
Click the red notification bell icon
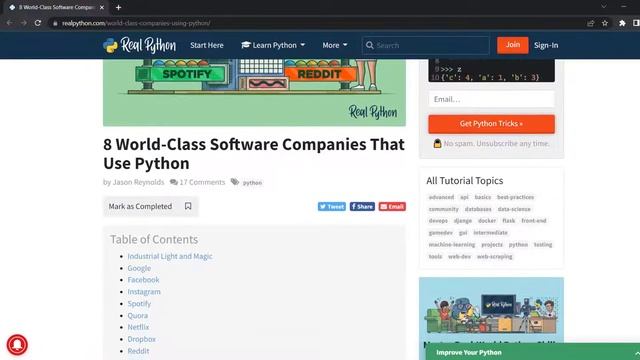[17, 344]
